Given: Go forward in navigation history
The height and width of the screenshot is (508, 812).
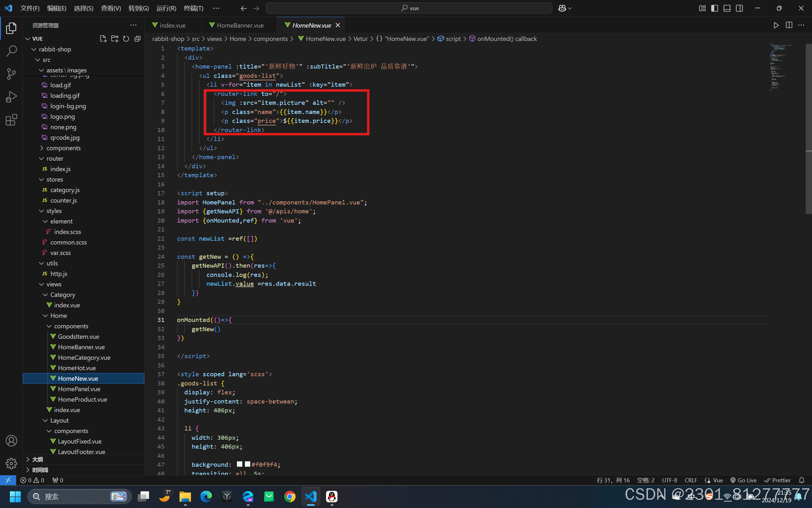Looking at the screenshot, I should [x=256, y=8].
